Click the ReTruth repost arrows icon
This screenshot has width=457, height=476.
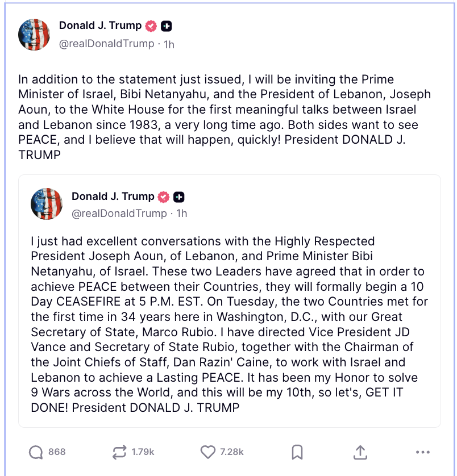click(119, 452)
